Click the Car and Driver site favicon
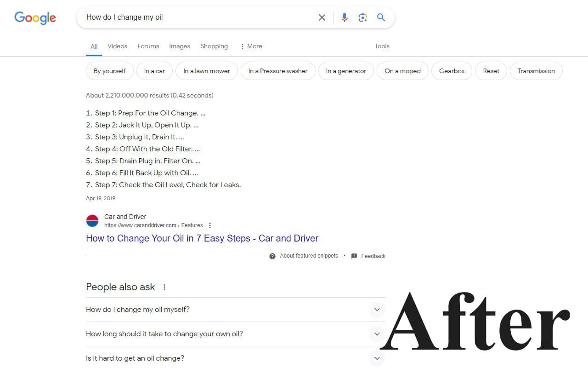 pos(92,221)
